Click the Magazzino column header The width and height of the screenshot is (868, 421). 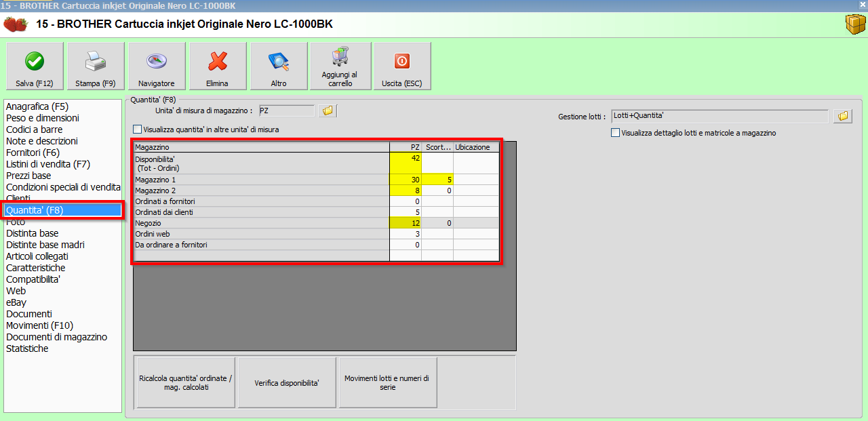pos(262,147)
